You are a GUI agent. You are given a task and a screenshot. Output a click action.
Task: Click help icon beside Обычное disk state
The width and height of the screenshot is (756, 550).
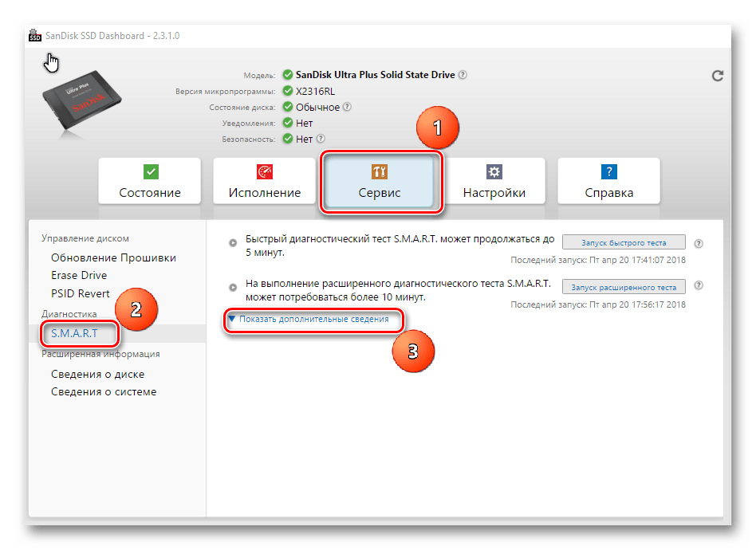347,107
